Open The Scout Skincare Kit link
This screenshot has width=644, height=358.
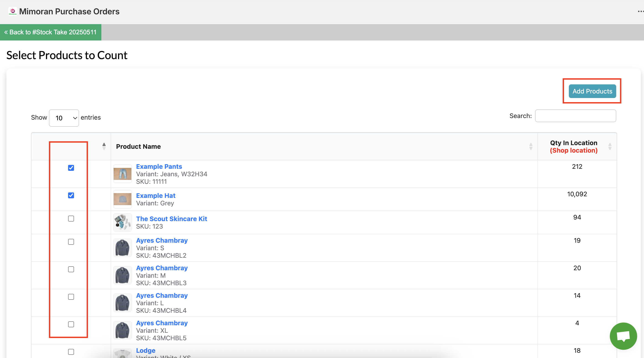(171, 219)
